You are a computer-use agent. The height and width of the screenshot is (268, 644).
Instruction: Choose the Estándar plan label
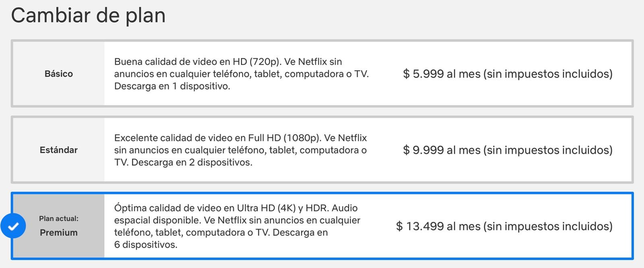(58, 150)
